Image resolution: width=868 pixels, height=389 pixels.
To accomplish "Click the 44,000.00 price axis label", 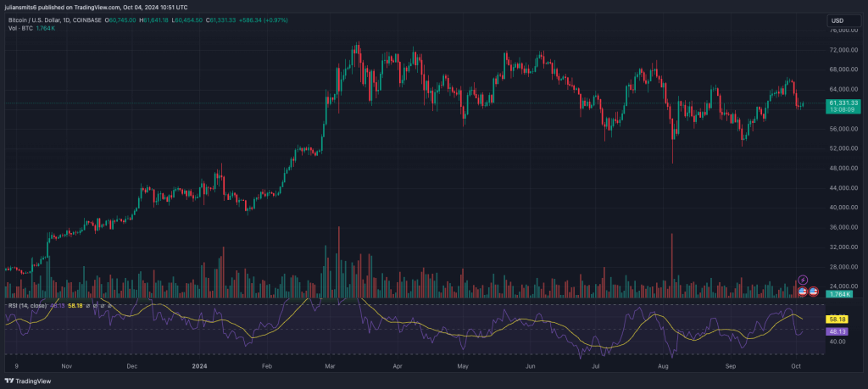I will coord(845,188).
